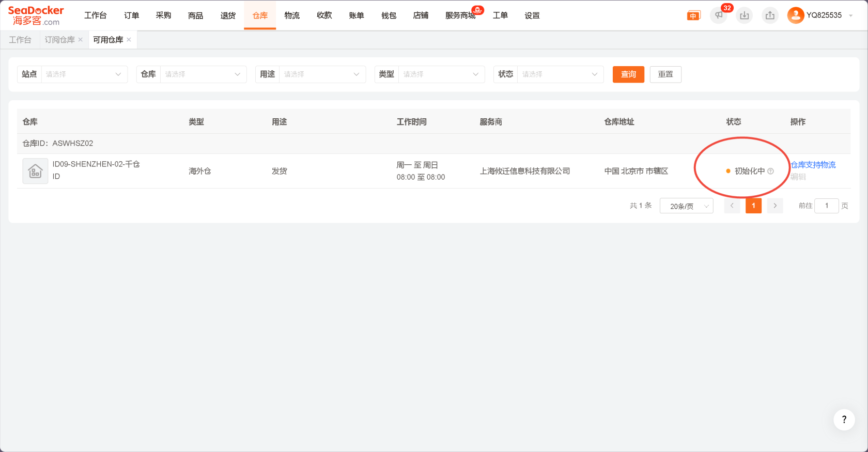
Task: Open the 仓库支持物流 link
Action: click(x=813, y=165)
